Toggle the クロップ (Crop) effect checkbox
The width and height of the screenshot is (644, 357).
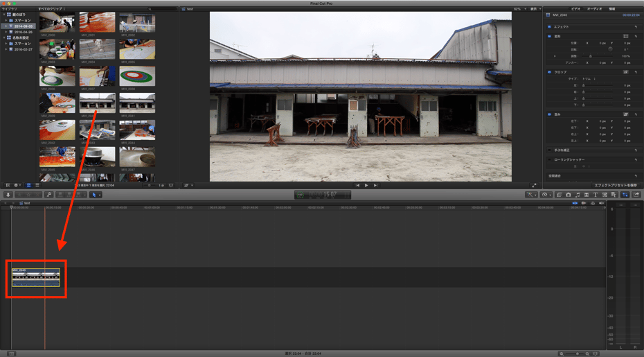click(x=550, y=71)
